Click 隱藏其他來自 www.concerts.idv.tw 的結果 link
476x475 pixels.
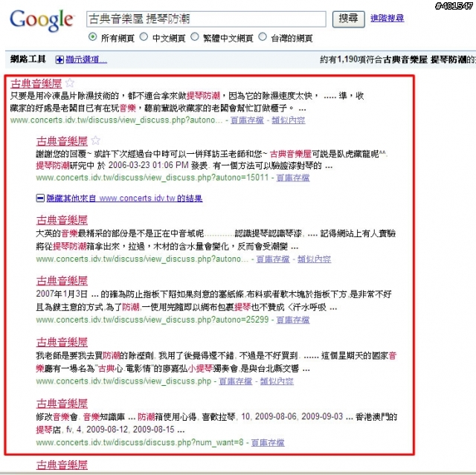coord(124,198)
